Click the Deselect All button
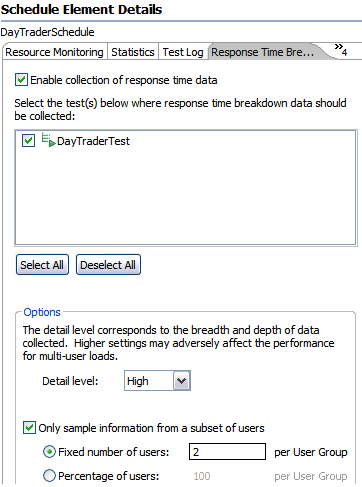The width and height of the screenshot is (362, 487). 108,265
